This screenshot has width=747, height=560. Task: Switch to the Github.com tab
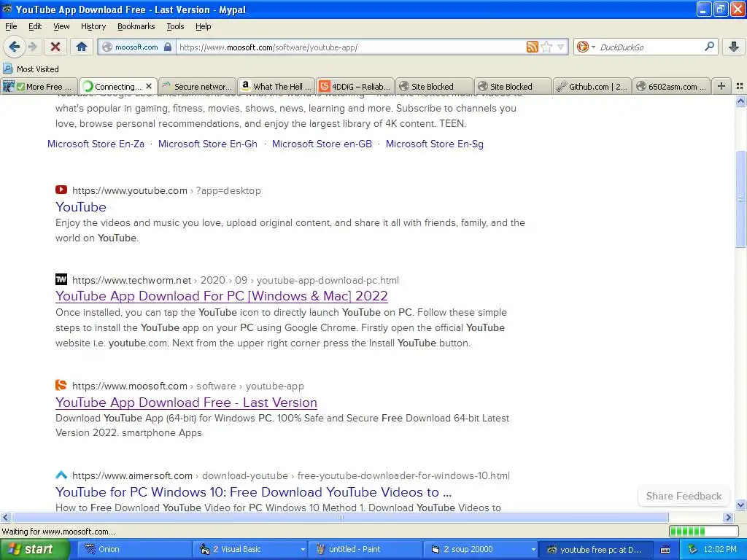pos(592,86)
